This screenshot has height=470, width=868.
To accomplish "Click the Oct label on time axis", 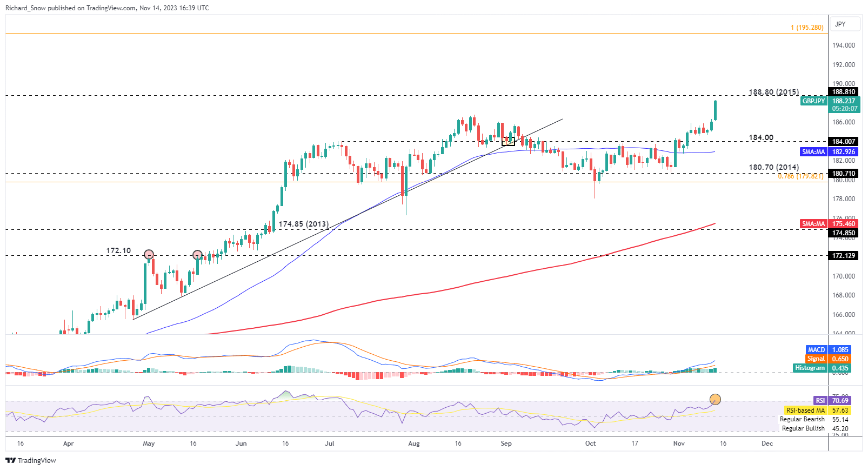I will click(x=591, y=443).
